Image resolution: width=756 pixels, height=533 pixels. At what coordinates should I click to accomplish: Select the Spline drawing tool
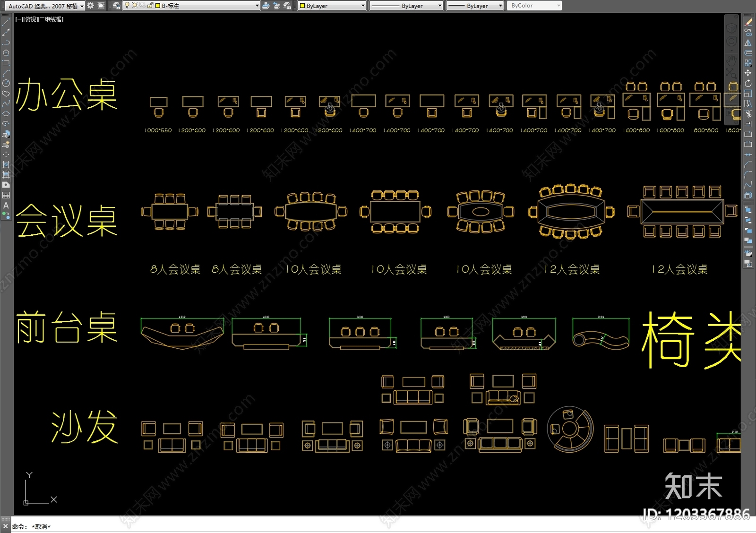pyautogui.click(x=6, y=103)
